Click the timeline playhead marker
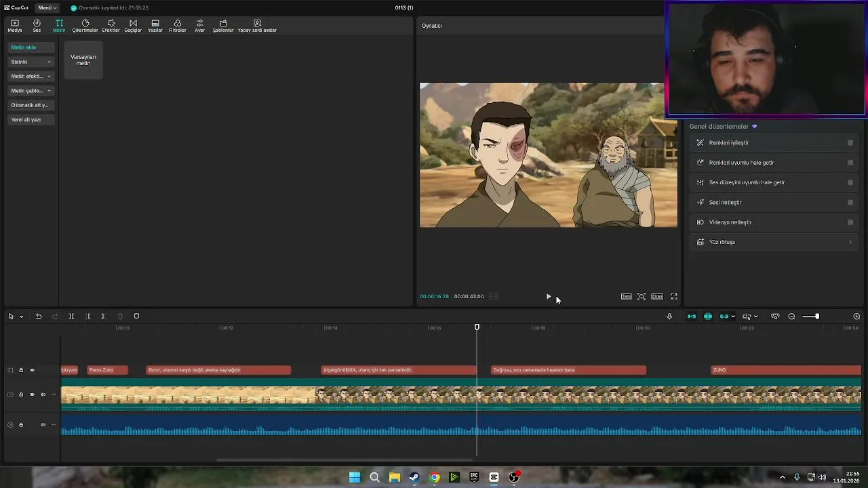 pos(477,327)
